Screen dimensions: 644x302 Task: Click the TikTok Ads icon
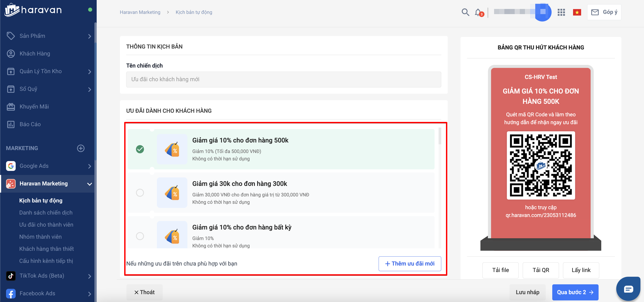11,276
